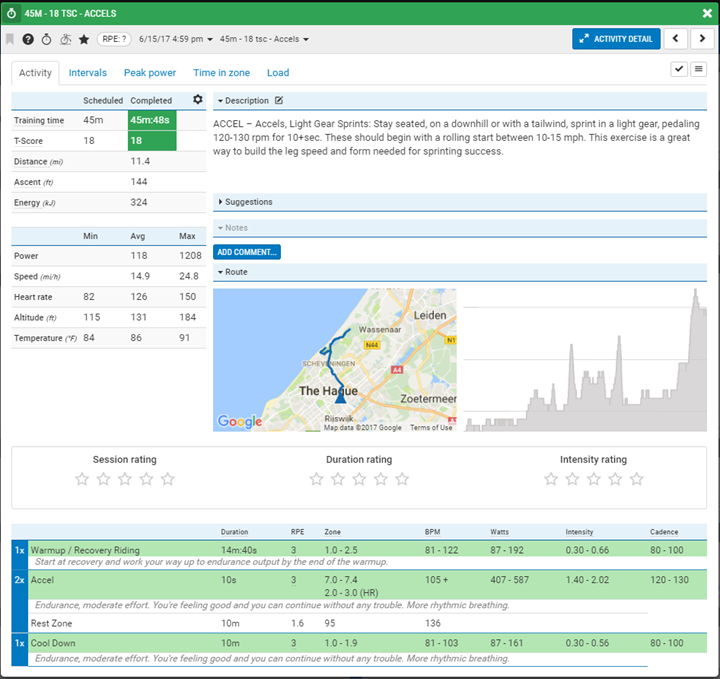Screen dimensions: 720x679
Task: Open the Time in zone tab
Action: pyautogui.click(x=221, y=73)
